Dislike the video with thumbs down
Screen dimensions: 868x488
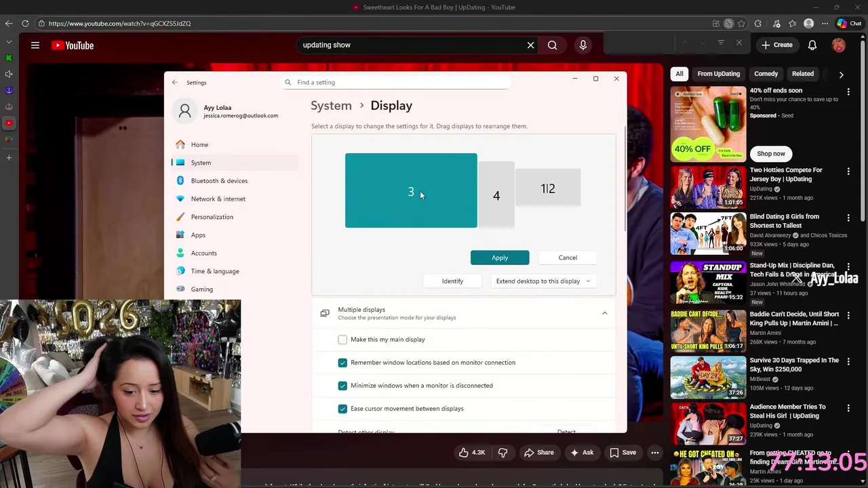[502, 452]
